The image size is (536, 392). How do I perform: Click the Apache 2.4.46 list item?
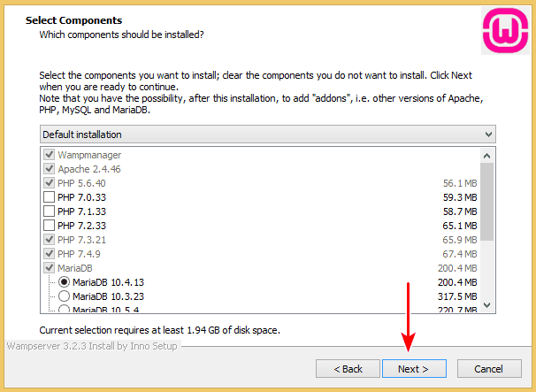tap(89, 168)
